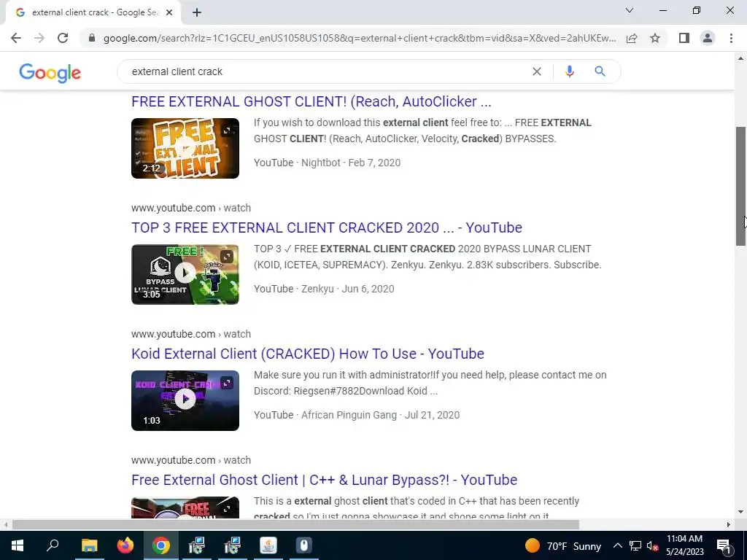Launch Firefox from the taskbar
This screenshot has width=747, height=560.
(x=125, y=545)
